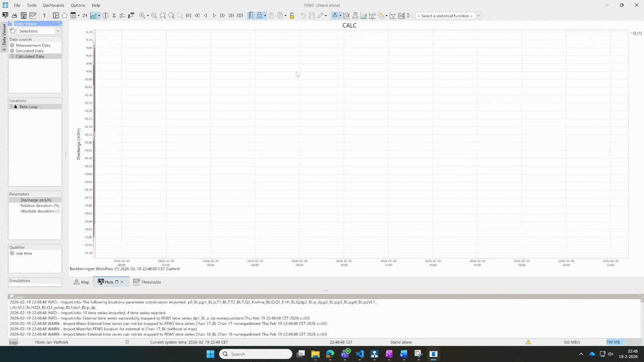Open Windows Start menu

(x=210, y=354)
